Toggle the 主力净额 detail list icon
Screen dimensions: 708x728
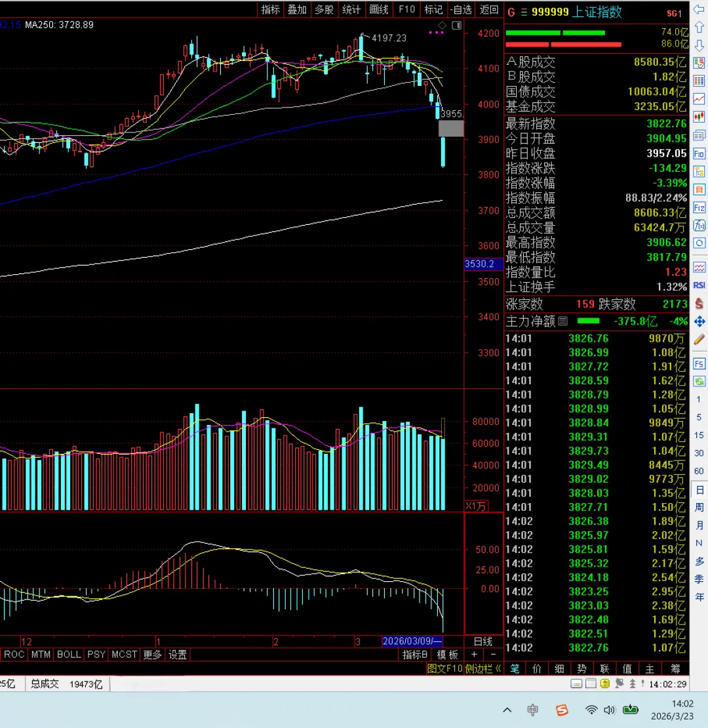click(562, 321)
